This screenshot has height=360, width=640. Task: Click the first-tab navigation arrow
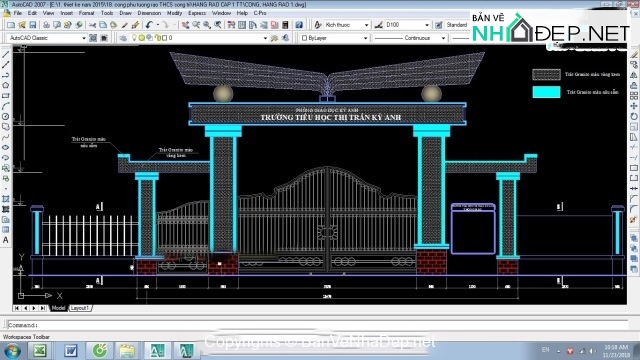tap(17, 308)
